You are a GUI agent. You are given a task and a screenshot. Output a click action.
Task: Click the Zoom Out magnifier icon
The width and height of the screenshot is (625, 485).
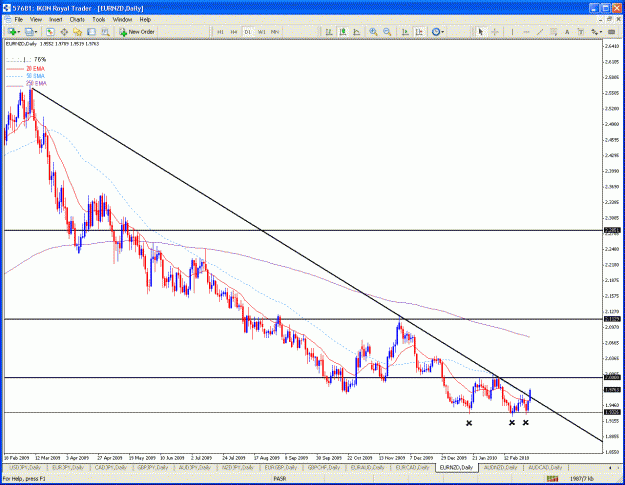pyautogui.click(x=387, y=32)
